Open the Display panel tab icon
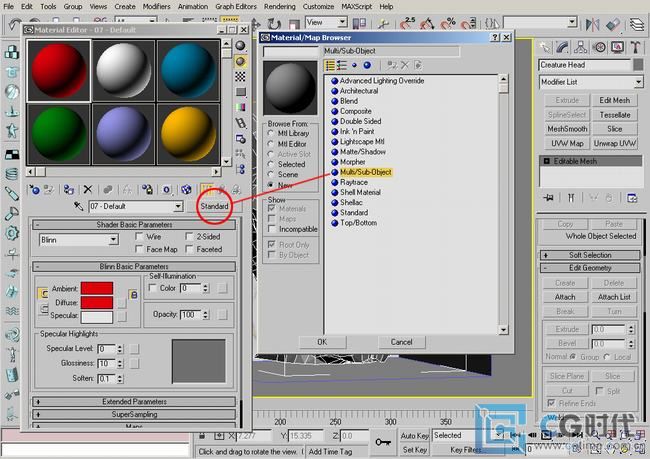This screenshot has width=650, height=459. [x=618, y=47]
